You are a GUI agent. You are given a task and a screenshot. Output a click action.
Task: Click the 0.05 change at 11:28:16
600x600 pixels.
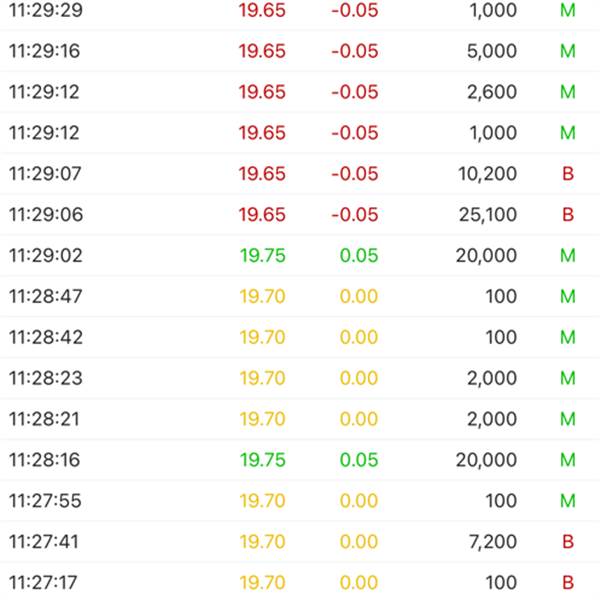358,460
